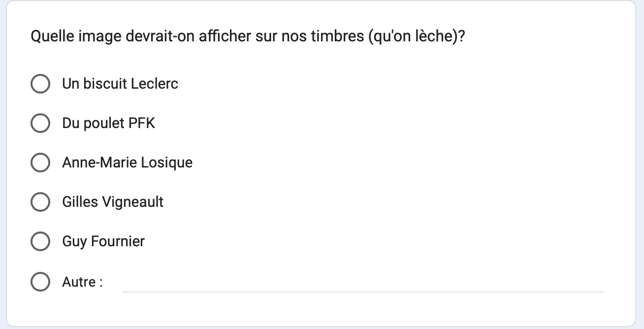Screen dimensions: 644x329
Task: Focus the 'Autre' free-text input field
Action: (363, 282)
